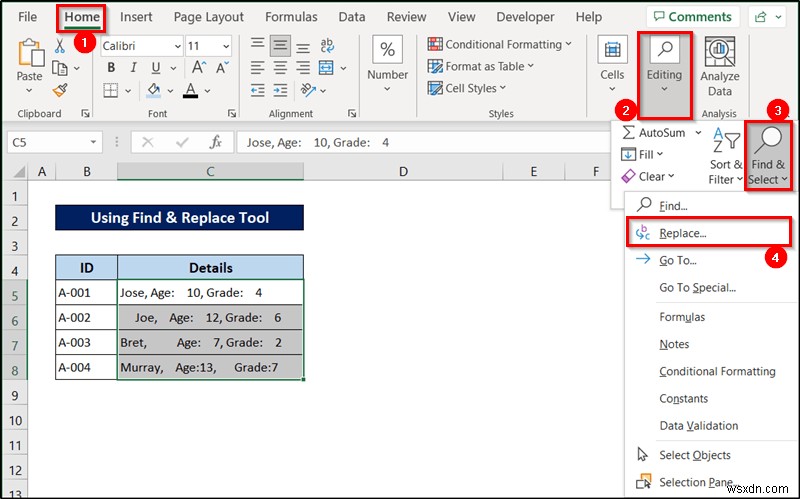
Task: Decrease font size with small A
Action: [x=222, y=67]
